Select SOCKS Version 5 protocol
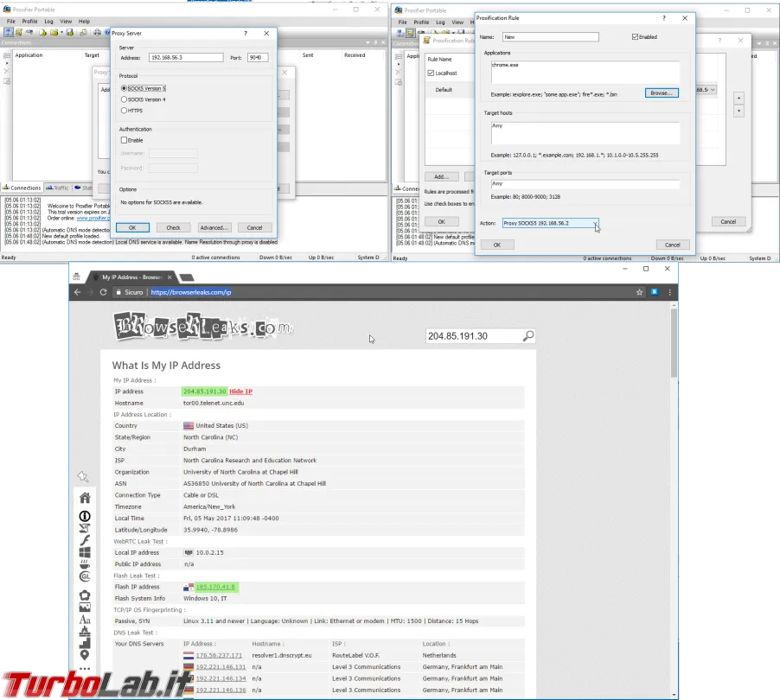The width and height of the screenshot is (780, 700). [144, 88]
